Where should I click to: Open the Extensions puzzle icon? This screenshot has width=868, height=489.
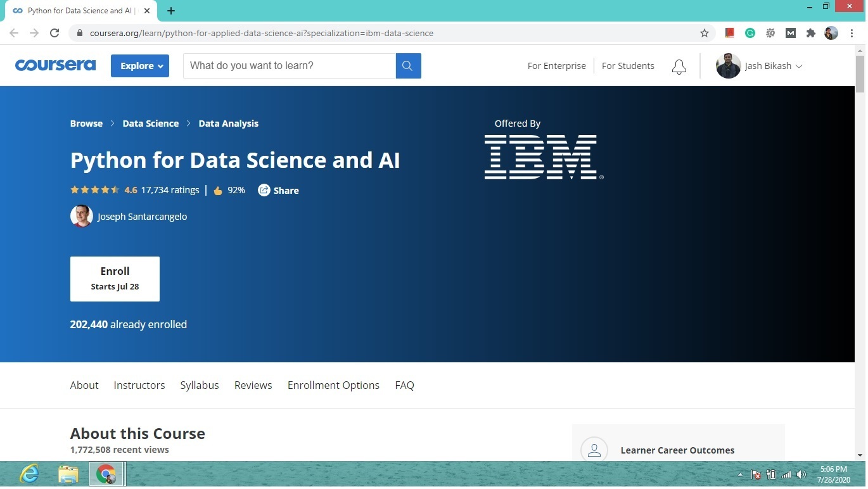pos(811,33)
